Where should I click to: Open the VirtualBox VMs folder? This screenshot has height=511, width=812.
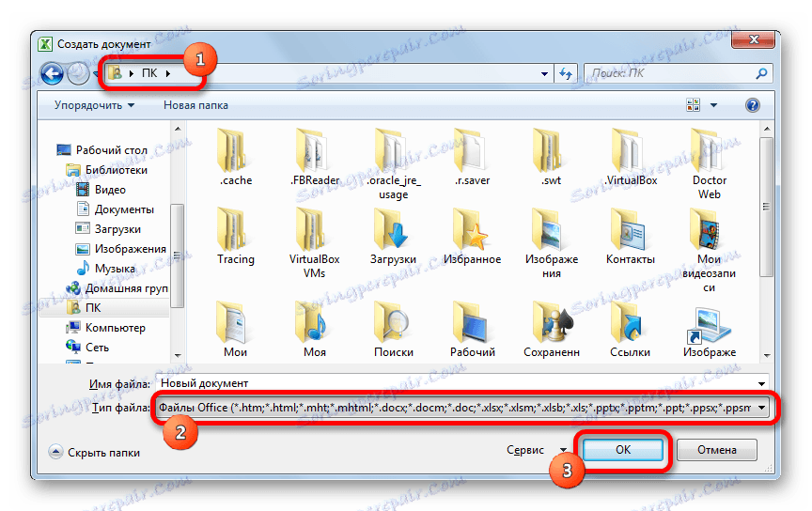[x=314, y=243]
